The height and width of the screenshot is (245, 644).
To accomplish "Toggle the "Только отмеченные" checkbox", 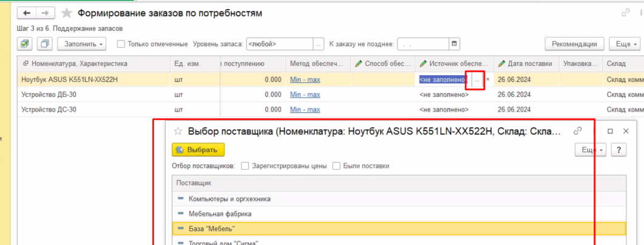I will [121, 44].
